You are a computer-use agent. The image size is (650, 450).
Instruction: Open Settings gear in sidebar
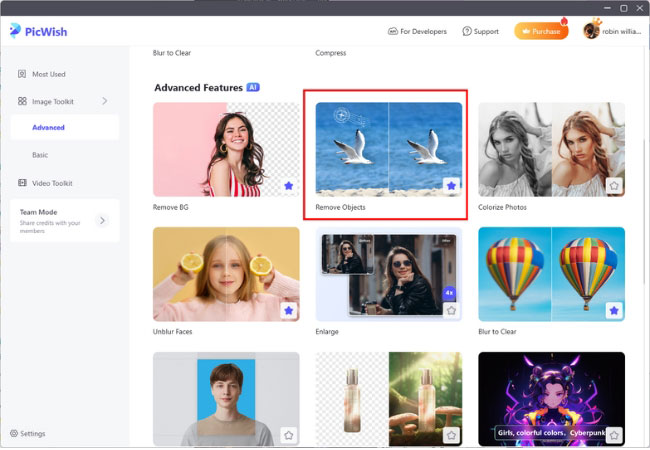[x=14, y=433]
